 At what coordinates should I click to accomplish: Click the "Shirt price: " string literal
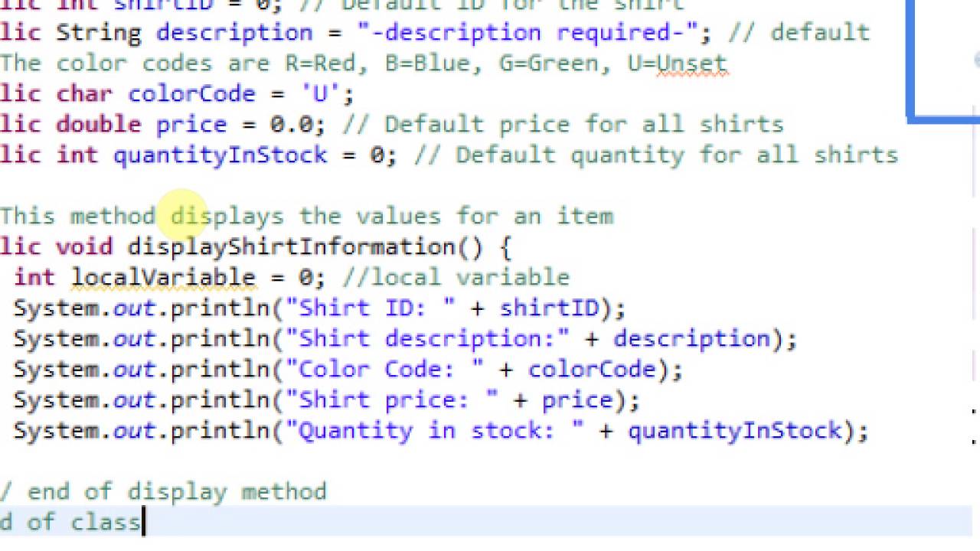[x=391, y=400]
